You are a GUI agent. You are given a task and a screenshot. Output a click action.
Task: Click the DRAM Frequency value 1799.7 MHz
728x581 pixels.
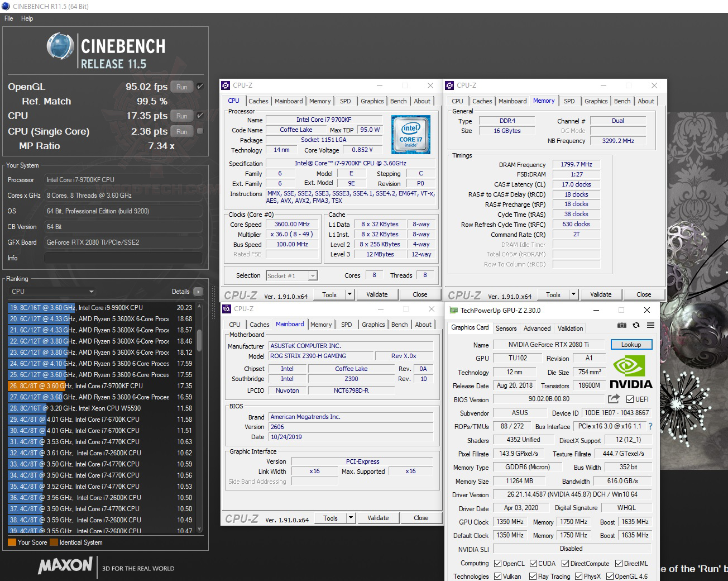point(576,165)
